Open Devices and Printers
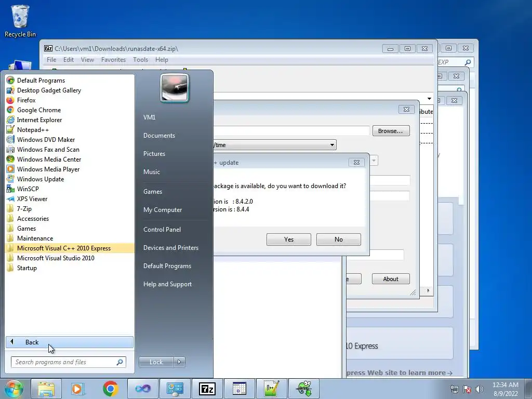 pyautogui.click(x=170, y=248)
